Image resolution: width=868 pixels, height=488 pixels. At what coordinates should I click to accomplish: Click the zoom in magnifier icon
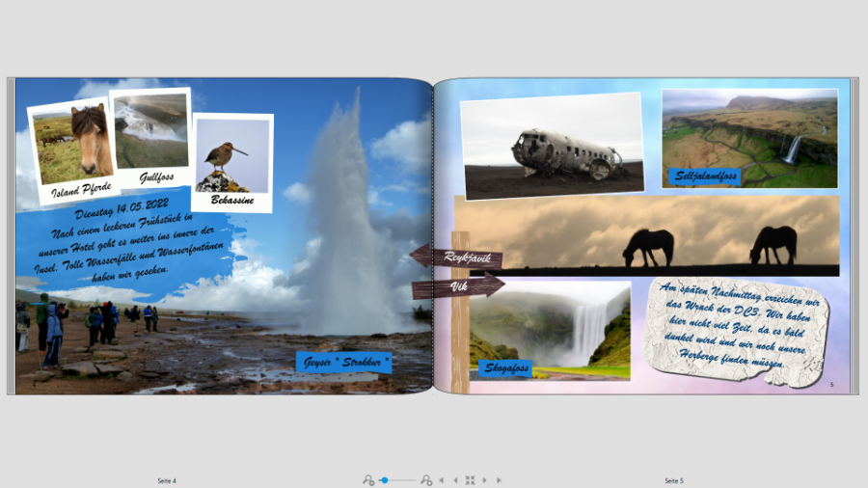[x=426, y=480]
